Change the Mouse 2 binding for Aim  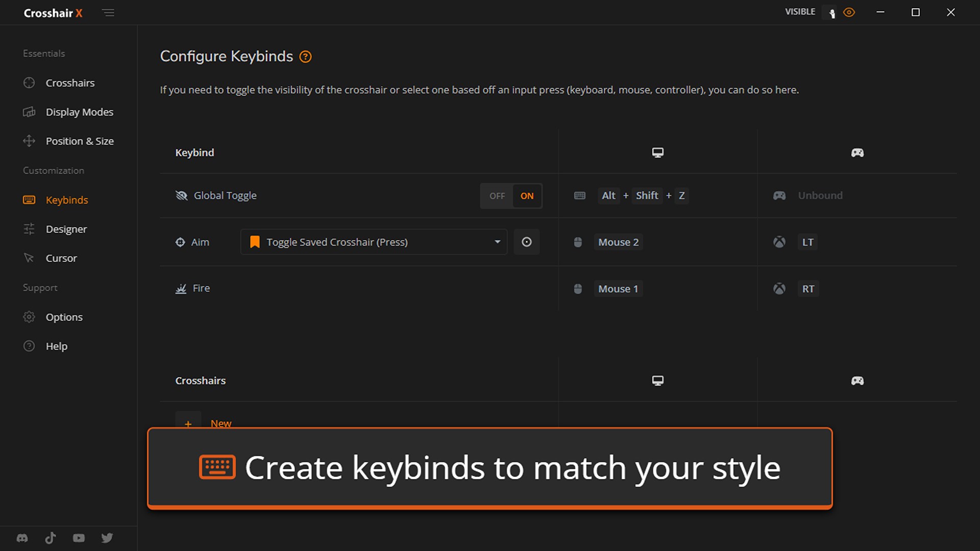[x=618, y=242]
